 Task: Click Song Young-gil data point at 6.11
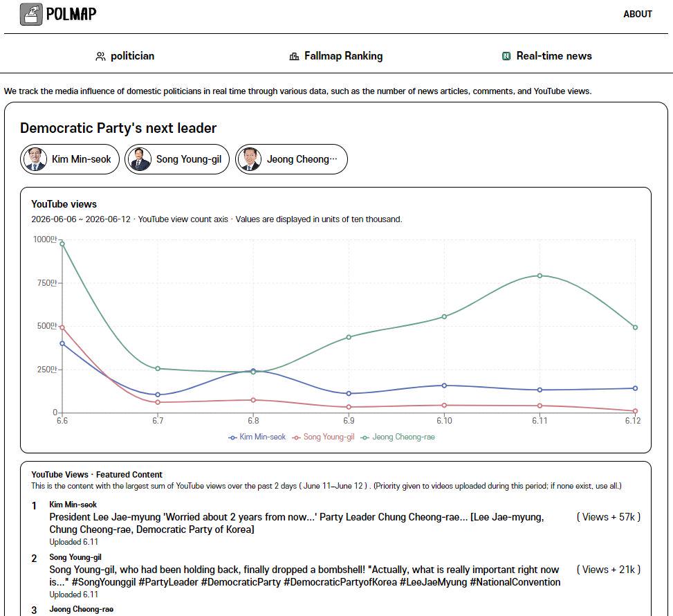[540, 406]
